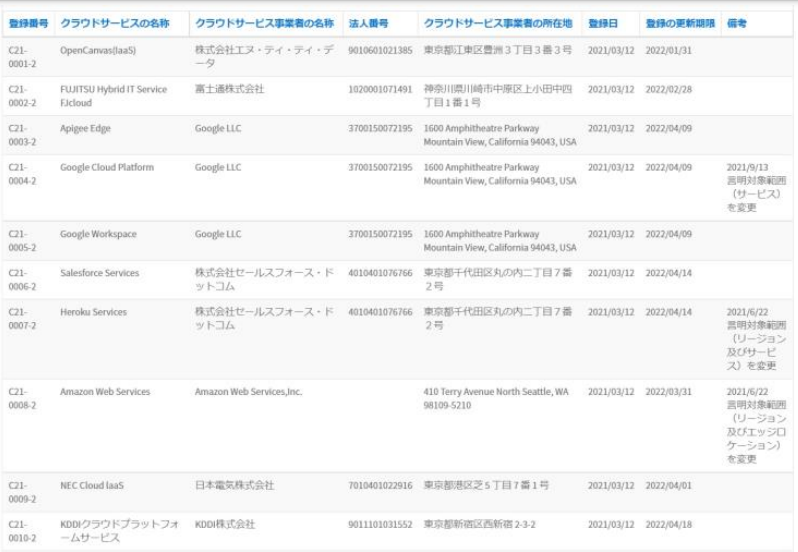Select corporate number 9010601021385
Viewport: 798px width, 552px height.
(x=380, y=50)
